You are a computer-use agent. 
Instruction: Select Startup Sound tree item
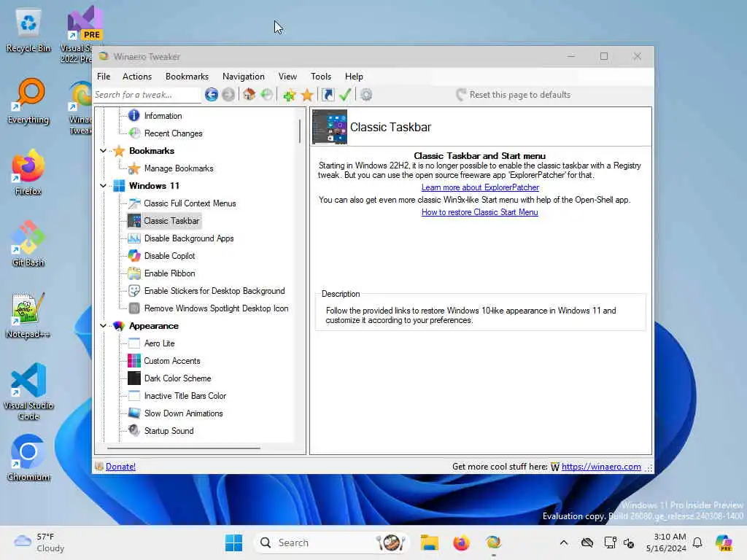tap(169, 431)
